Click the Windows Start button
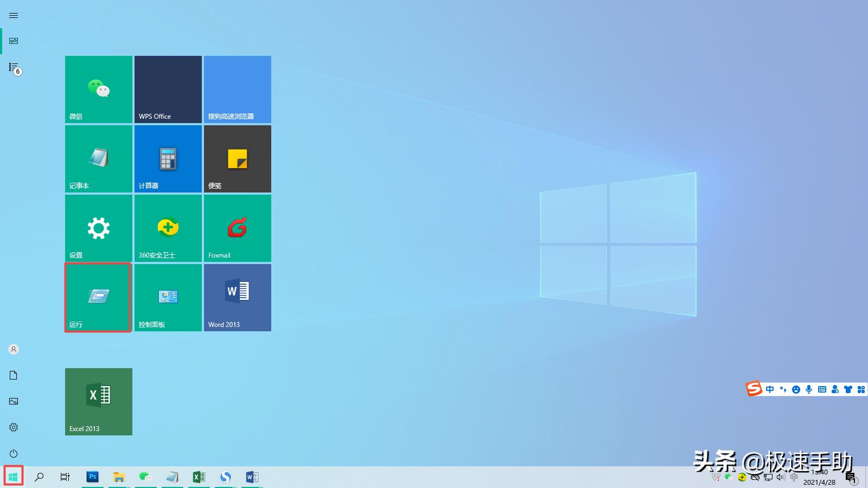The image size is (868, 488). point(14,477)
